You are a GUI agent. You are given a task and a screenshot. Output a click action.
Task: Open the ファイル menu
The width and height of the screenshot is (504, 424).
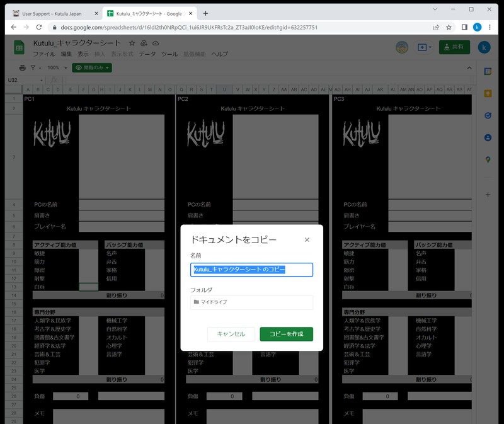[x=44, y=54]
